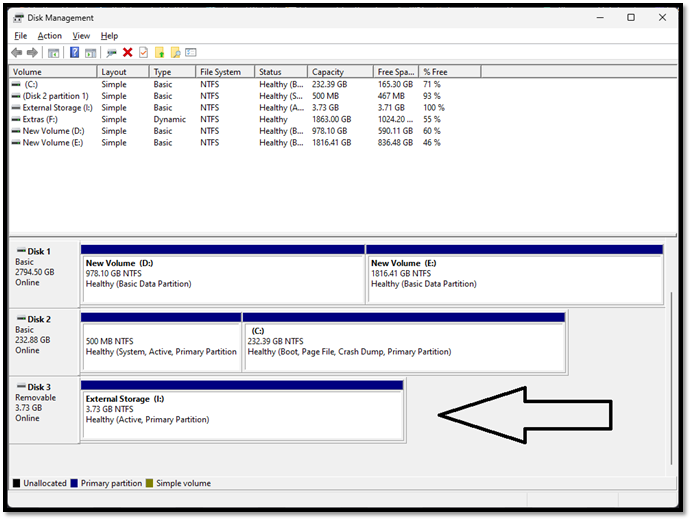This screenshot has width=692, height=521.
Task: Click the blue Help toolbar icon
Action: click(x=74, y=52)
